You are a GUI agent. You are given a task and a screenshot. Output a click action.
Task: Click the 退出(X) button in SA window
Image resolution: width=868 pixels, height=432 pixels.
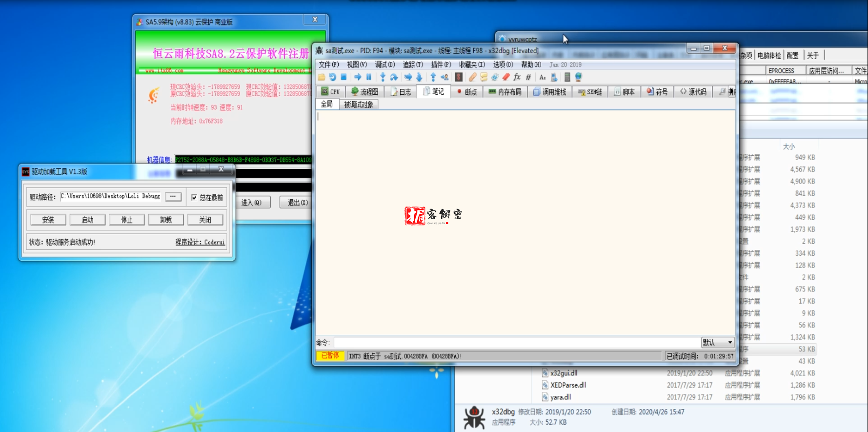(296, 203)
